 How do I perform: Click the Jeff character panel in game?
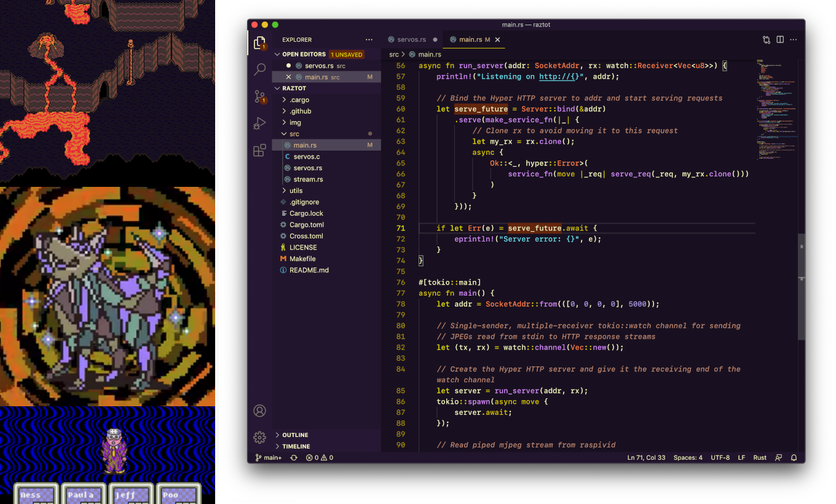pyautogui.click(x=131, y=495)
